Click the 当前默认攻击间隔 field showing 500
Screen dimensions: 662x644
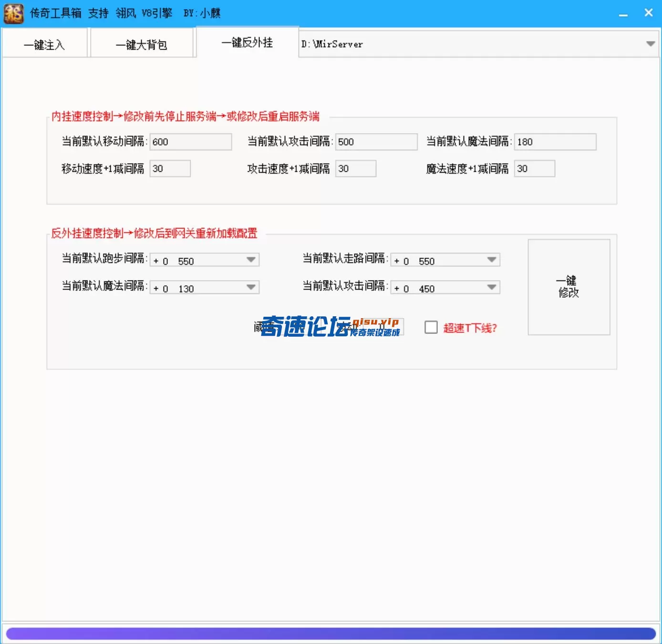click(x=376, y=142)
